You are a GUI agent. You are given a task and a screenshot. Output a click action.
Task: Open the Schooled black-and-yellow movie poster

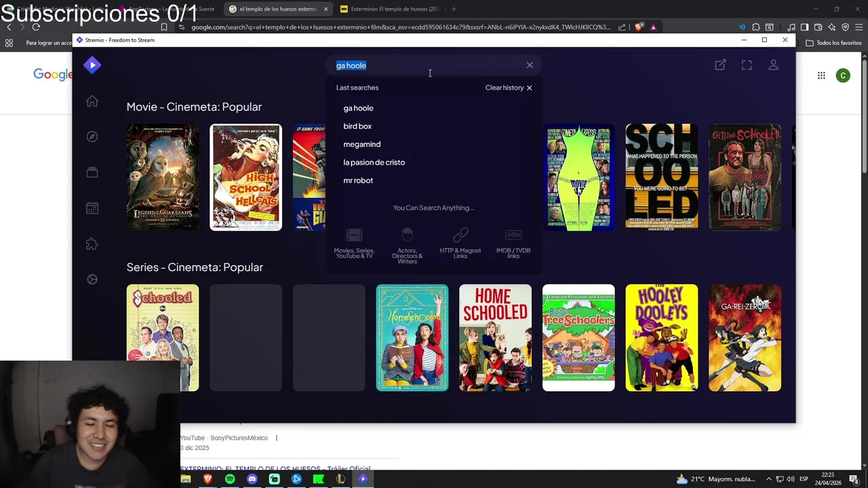(662, 177)
